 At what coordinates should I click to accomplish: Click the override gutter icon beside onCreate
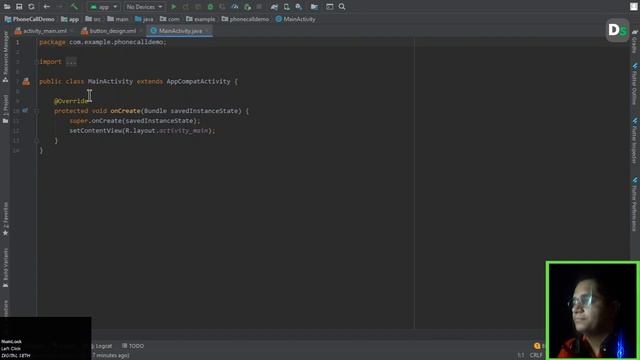click(x=25, y=110)
